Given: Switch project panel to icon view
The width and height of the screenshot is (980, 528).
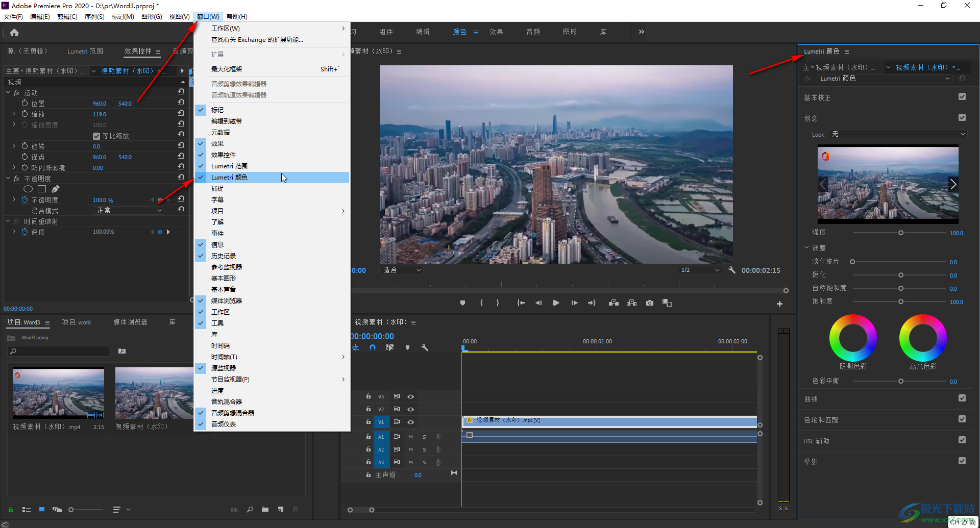Looking at the screenshot, I should [42, 509].
